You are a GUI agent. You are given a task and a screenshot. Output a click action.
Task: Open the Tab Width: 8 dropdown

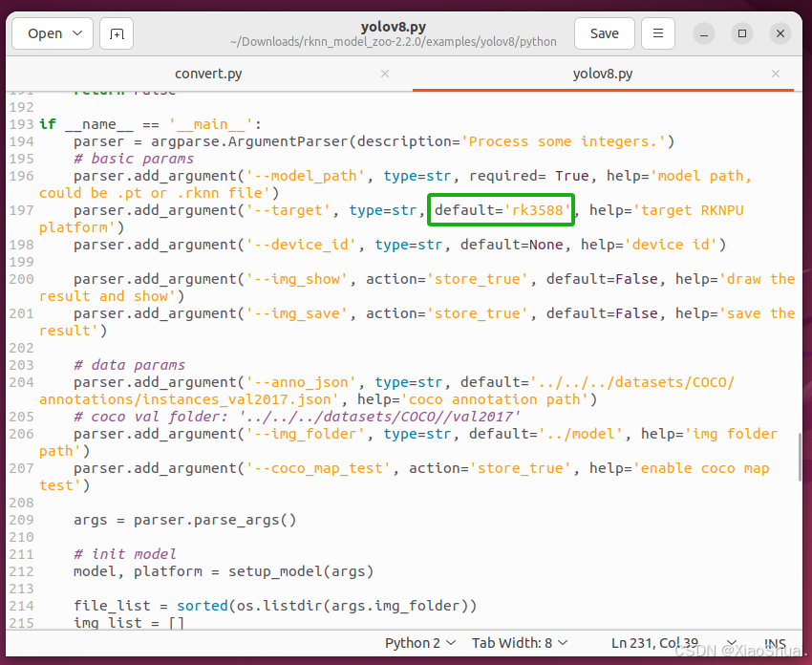[x=520, y=643]
